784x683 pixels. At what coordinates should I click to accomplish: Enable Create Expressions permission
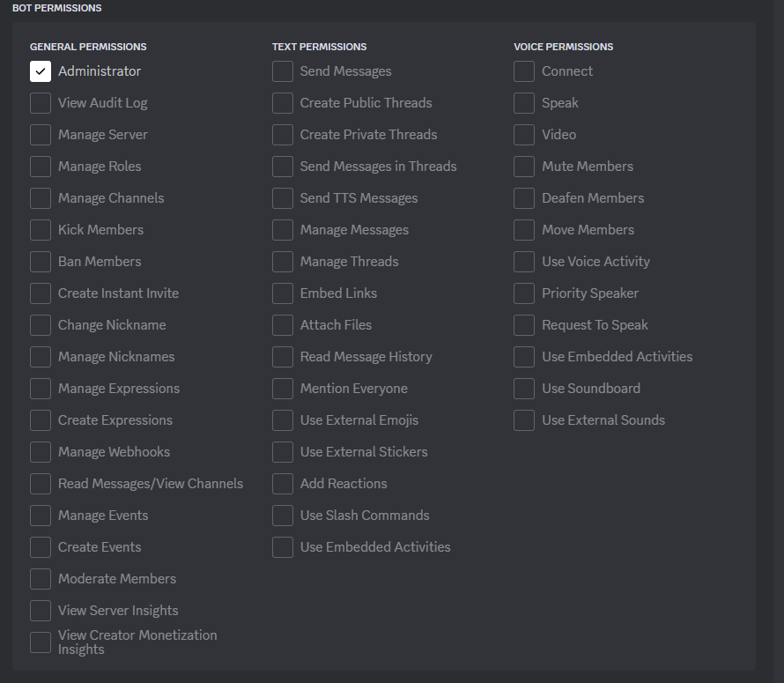[41, 420]
